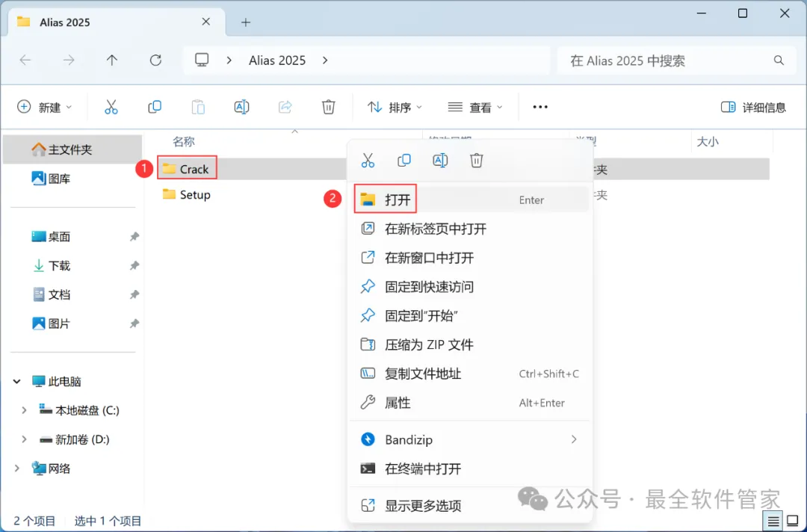Go forward with the right arrow
807x532 pixels.
[69, 61]
